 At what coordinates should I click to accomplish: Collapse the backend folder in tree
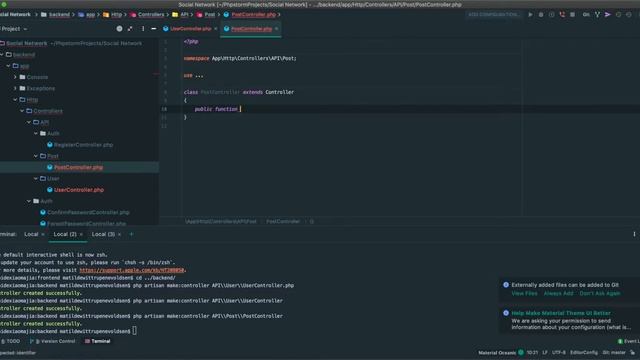2,54
